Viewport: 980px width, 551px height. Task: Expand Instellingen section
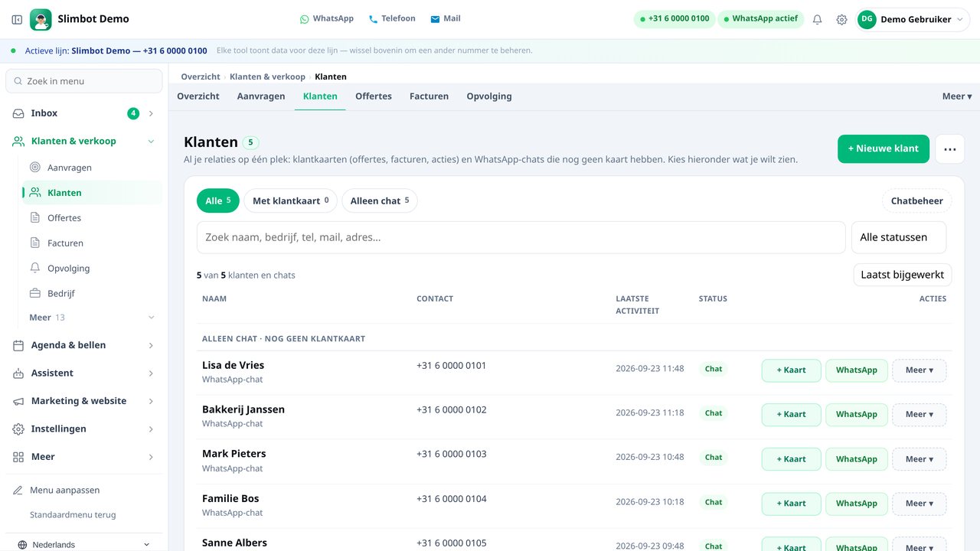click(151, 429)
